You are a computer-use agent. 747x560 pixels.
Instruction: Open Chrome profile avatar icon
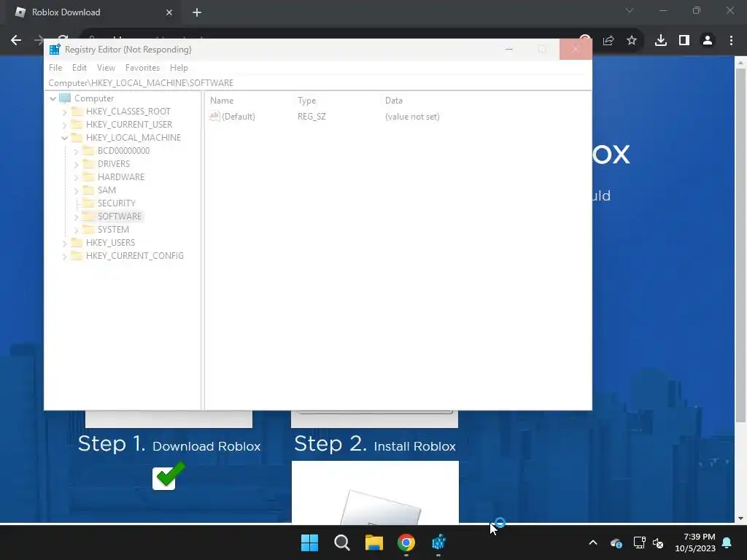(708, 41)
